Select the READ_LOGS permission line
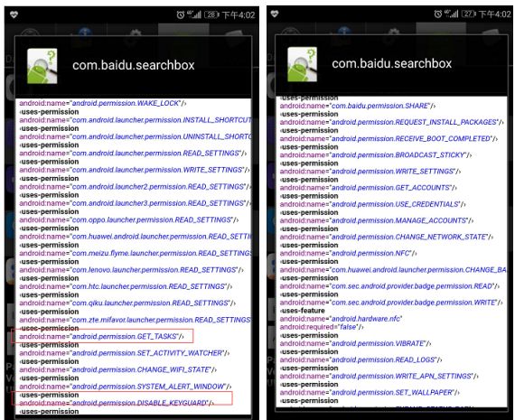This screenshot has height=420, width=515. [x=361, y=359]
